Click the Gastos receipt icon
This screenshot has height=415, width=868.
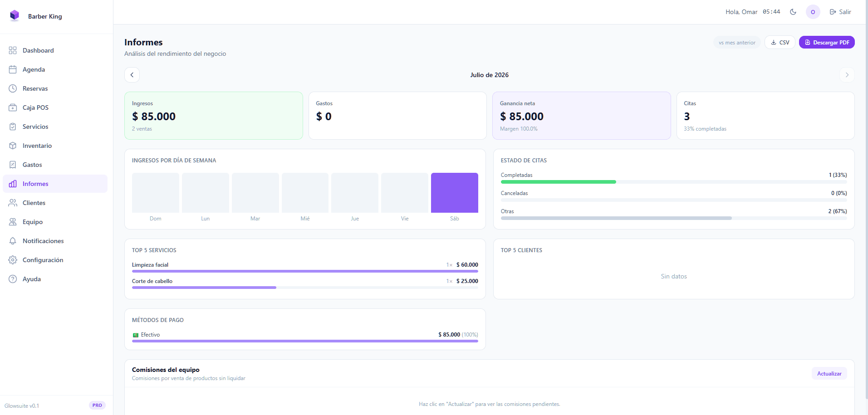pos(13,165)
